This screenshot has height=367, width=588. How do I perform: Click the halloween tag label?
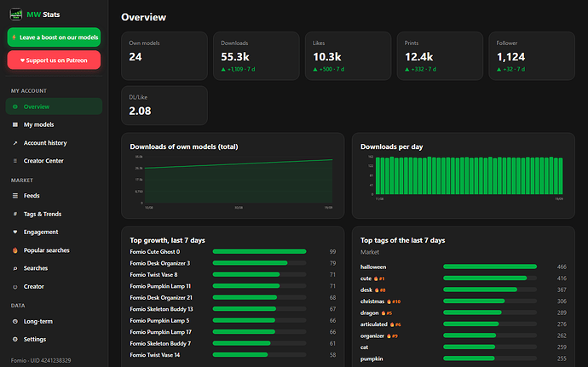(x=373, y=267)
